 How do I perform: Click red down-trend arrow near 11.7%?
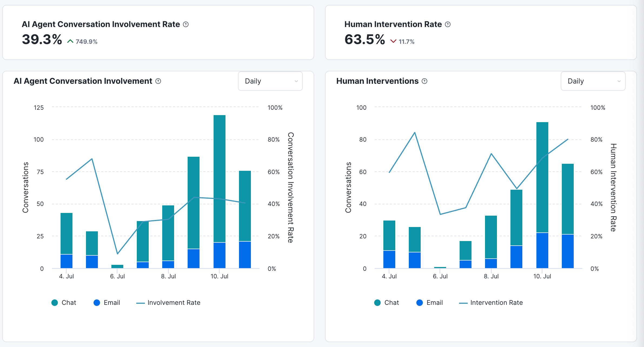[393, 41]
